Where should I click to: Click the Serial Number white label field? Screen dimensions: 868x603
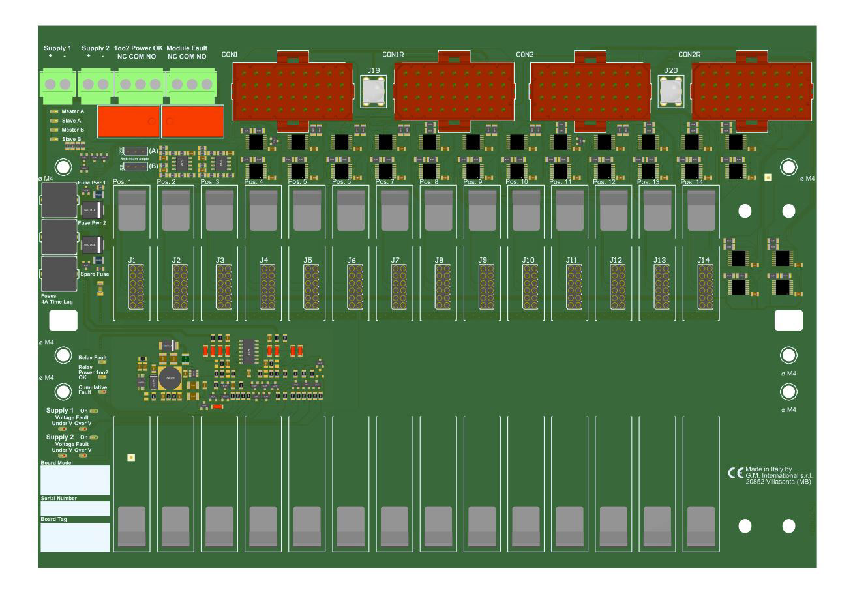coord(75,508)
